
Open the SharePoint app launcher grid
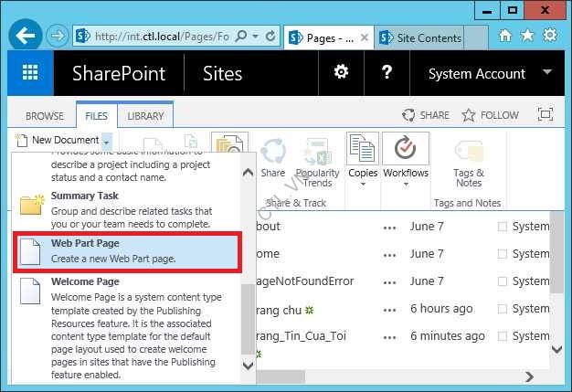tap(30, 73)
